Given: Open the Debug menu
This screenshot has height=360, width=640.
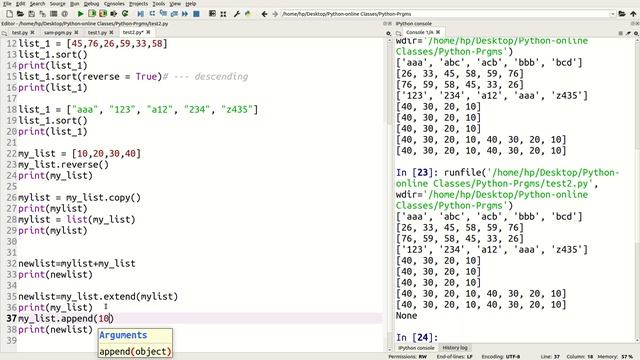Looking at the screenshot, I should pos(91,4).
